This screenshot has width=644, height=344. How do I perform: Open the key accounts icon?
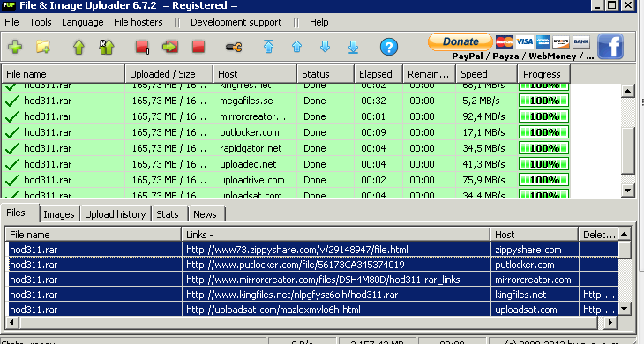234,48
